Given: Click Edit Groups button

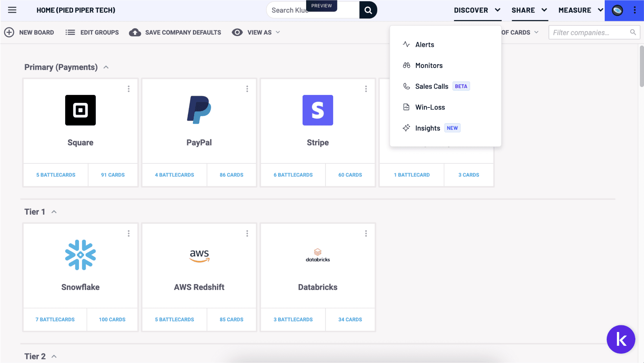Looking at the screenshot, I should coord(92,33).
